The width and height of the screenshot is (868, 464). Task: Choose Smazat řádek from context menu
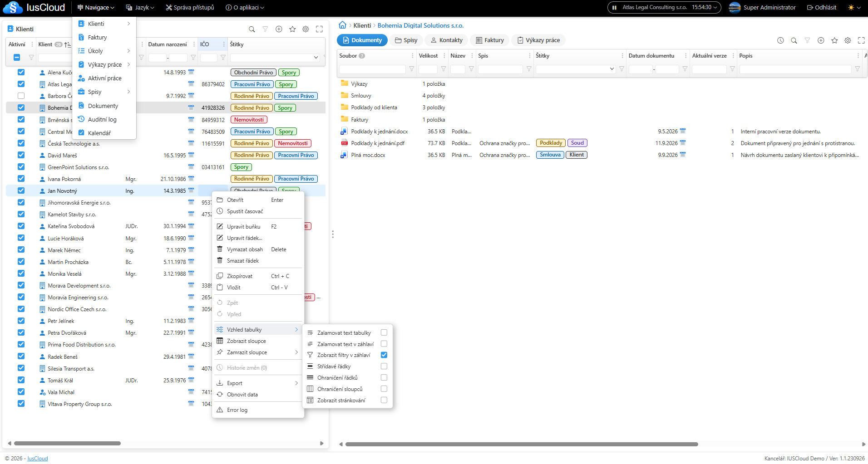coord(258,260)
